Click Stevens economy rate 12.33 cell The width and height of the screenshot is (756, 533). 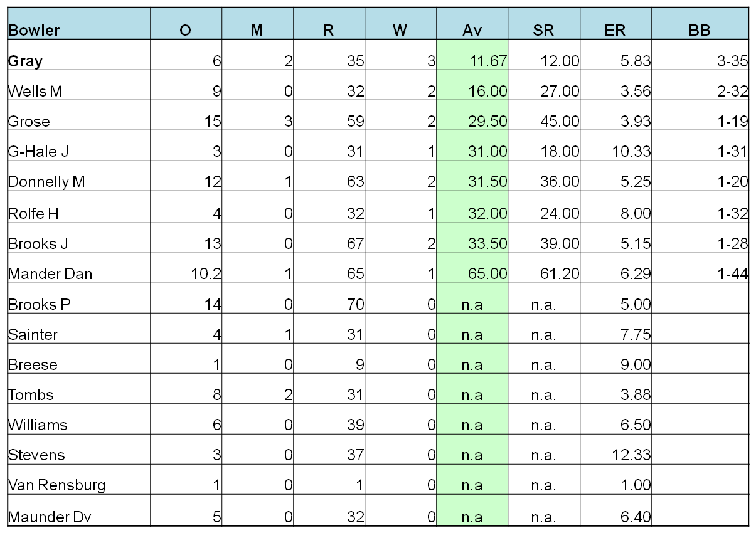tap(615, 455)
